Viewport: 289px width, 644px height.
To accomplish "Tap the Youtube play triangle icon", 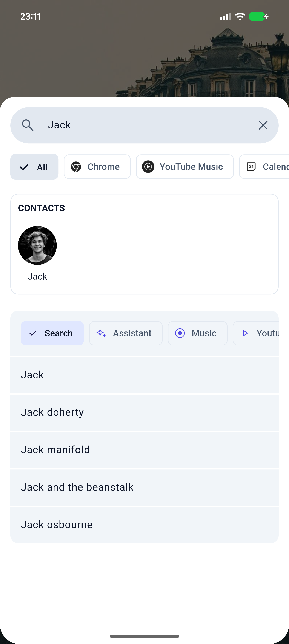I will tap(245, 333).
